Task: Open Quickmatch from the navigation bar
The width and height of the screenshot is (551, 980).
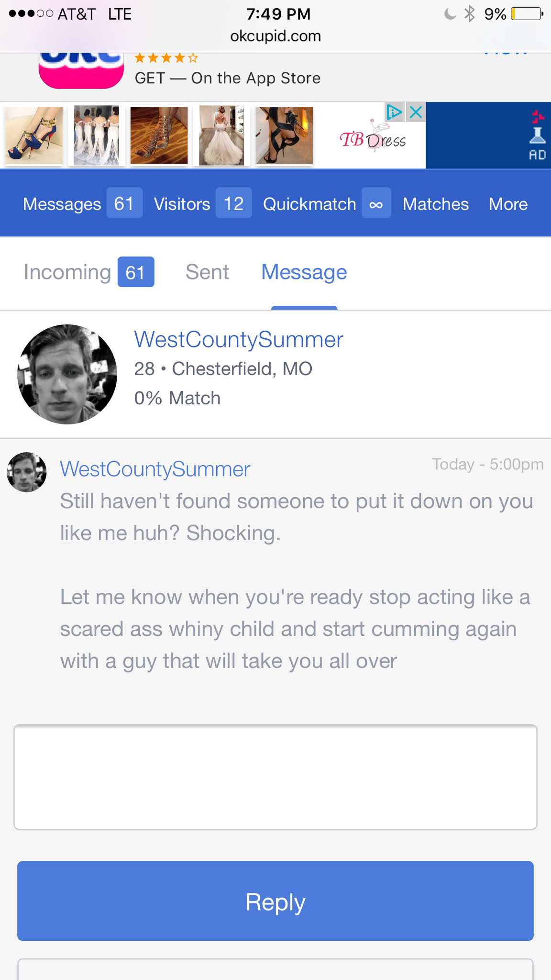Action: pyautogui.click(x=309, y=204)
